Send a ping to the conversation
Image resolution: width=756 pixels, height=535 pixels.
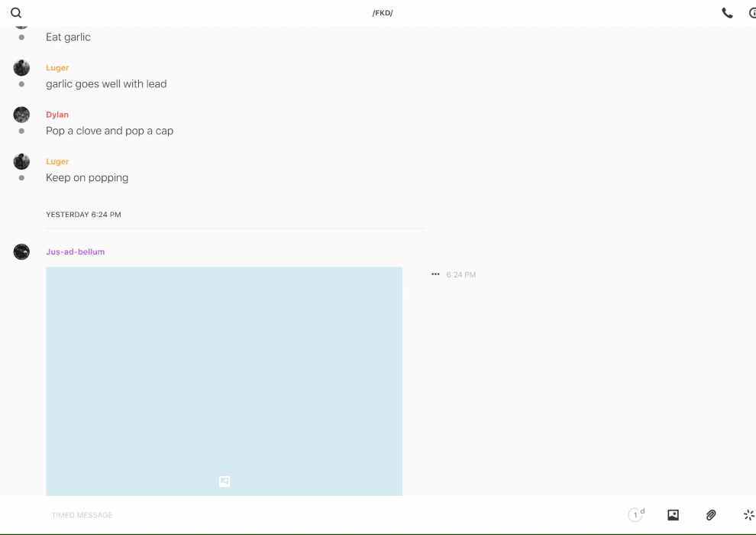(748, 515)
